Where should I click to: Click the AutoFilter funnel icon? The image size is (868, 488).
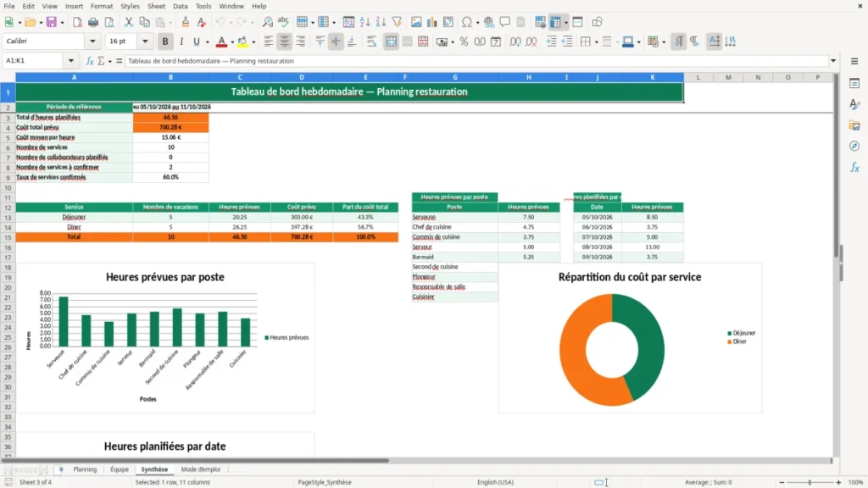coord(397,22)
